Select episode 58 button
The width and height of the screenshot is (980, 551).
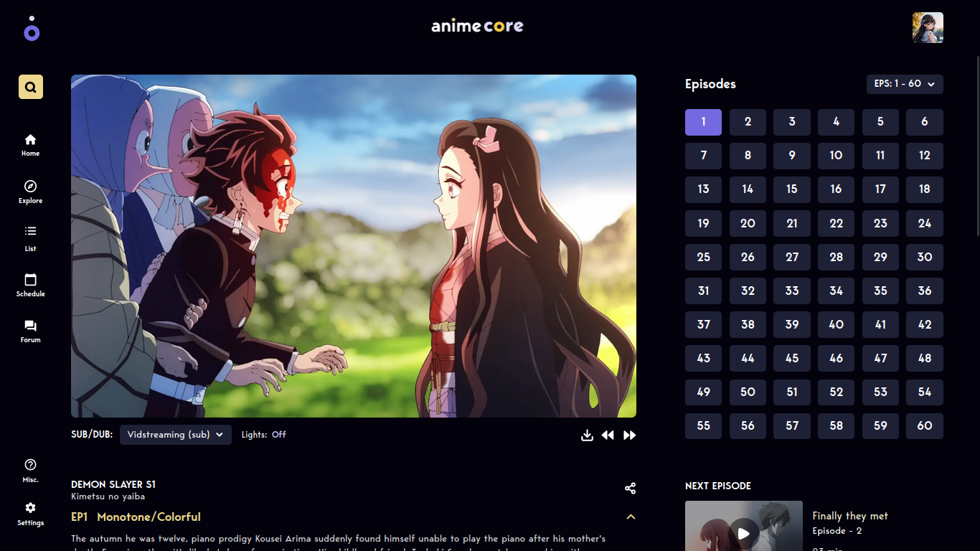836,425
